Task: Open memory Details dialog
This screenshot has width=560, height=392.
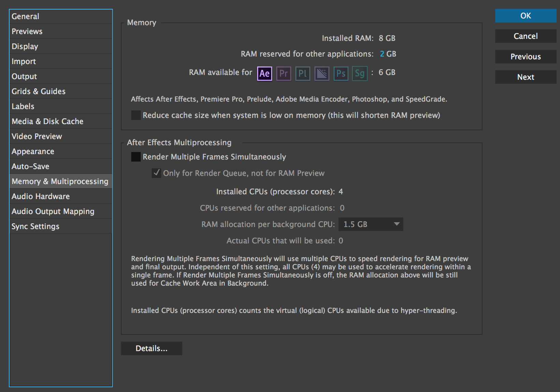Action: [151, 348]
